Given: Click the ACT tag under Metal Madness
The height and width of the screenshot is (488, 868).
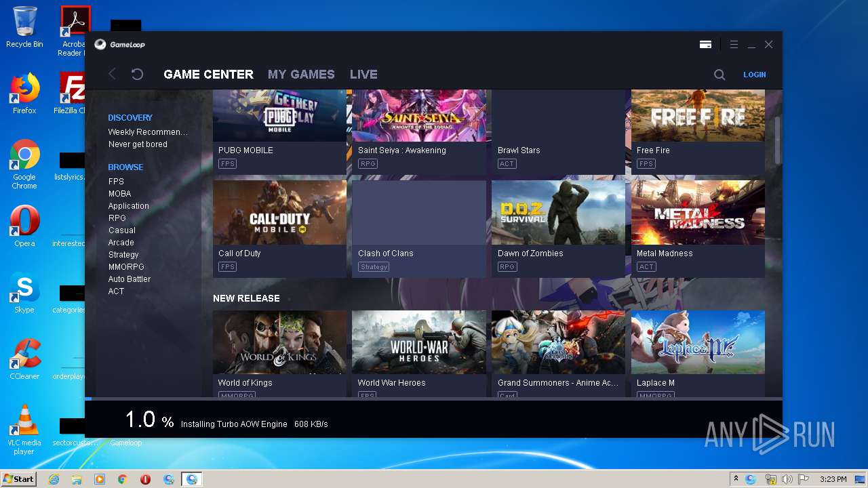Looking at the screenshot, I should pyautogui.click(x=646, y=267).
